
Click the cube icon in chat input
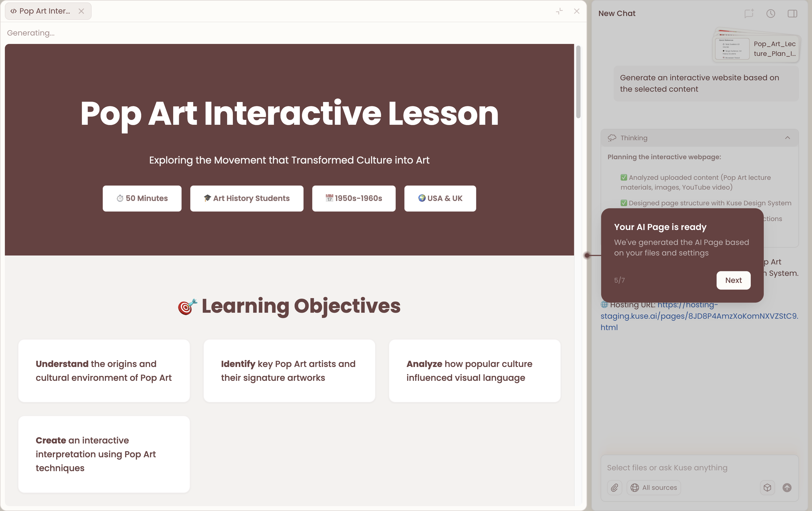(x=767, y=487)
